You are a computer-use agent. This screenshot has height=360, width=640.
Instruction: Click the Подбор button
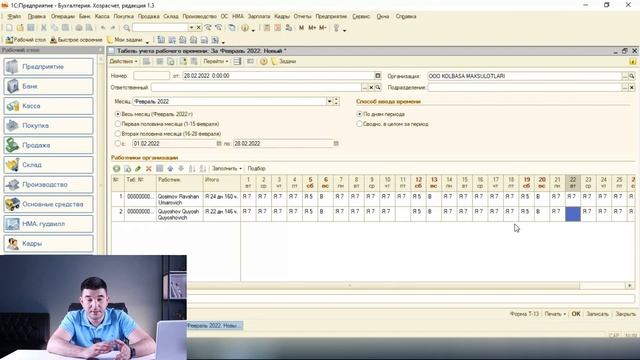(256, 169)
